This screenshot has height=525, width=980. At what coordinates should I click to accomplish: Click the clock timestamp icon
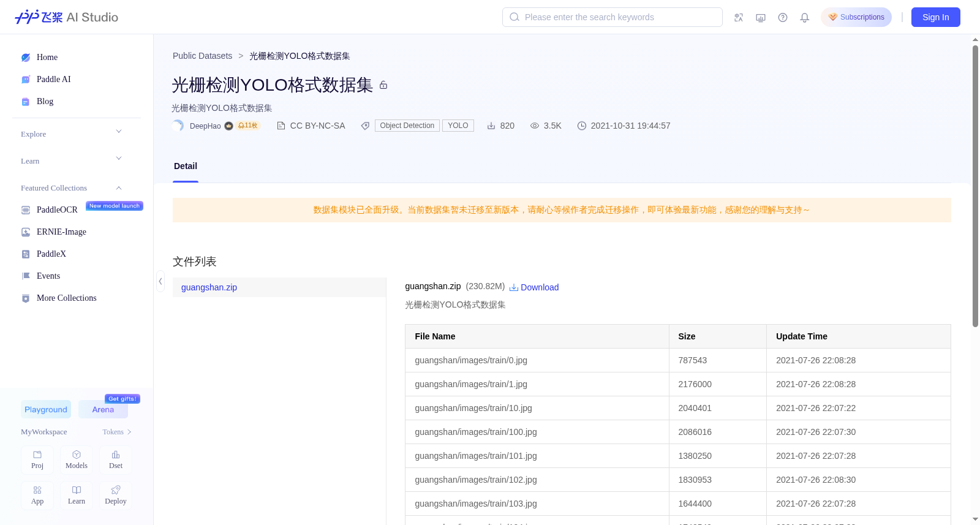click(582, 126)
